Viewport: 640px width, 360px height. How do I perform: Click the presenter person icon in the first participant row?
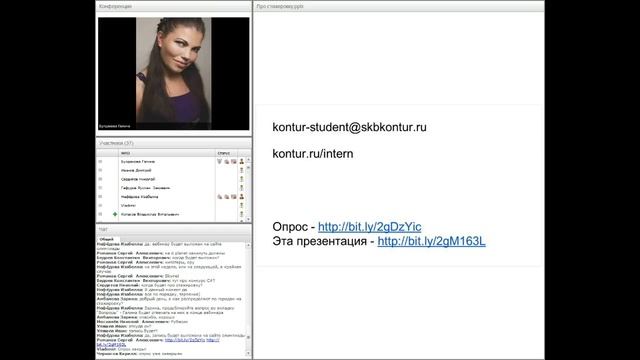242,162
